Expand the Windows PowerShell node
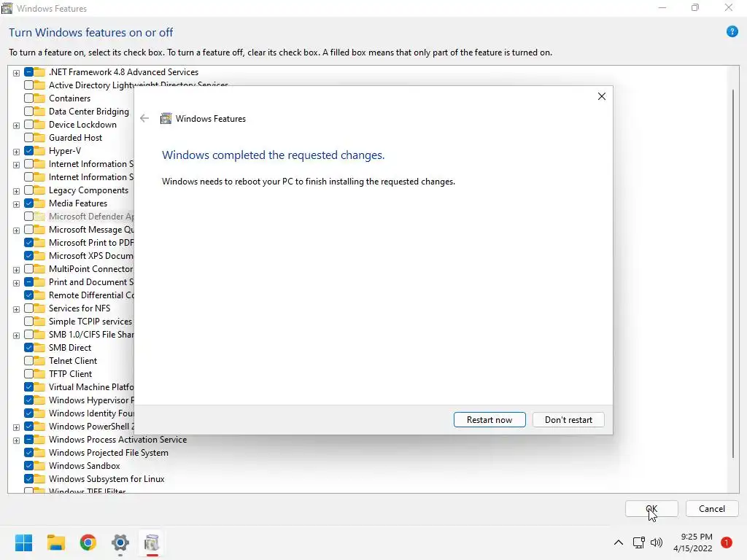 (x=16, y=427)
